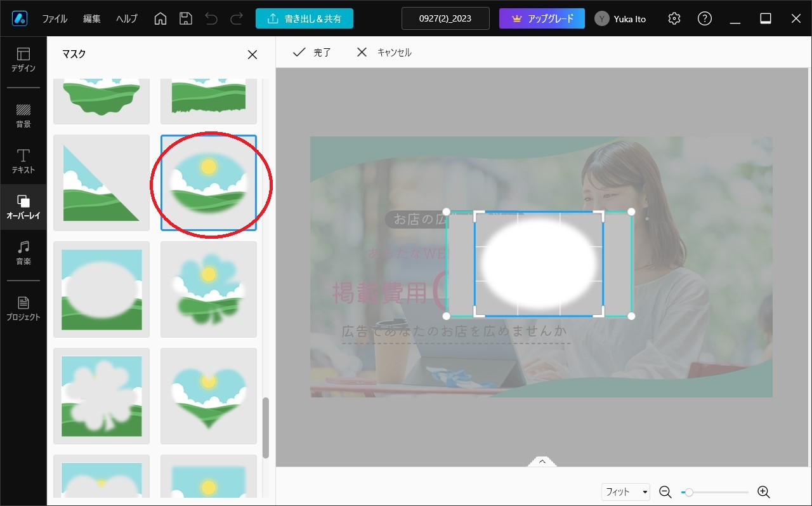Screen dimensions: 812x506
Task: Select the blurred rectangle mask thumbnail
Action: tap(209, 476)
